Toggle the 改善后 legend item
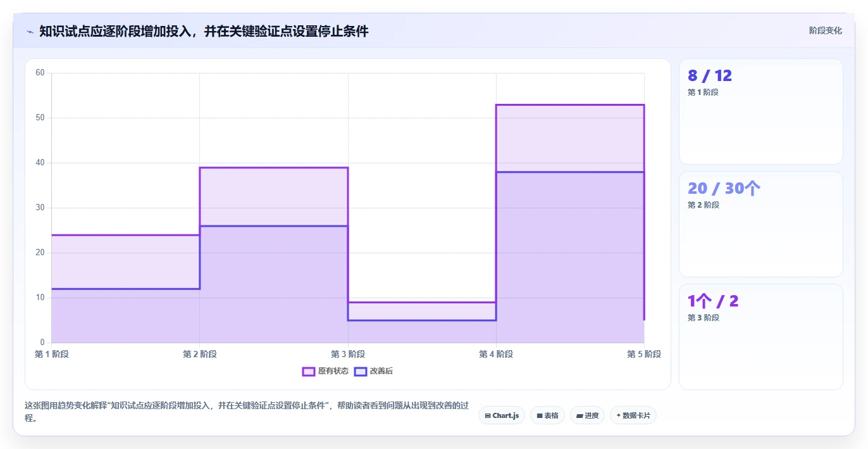This screenshot has width=868, height=449. tap(373, 371)
